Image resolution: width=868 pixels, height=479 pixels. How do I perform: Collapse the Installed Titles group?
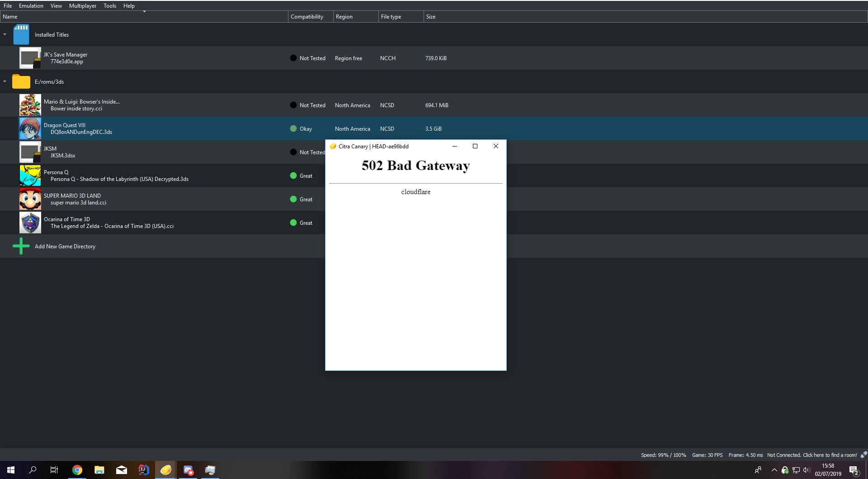5,34
